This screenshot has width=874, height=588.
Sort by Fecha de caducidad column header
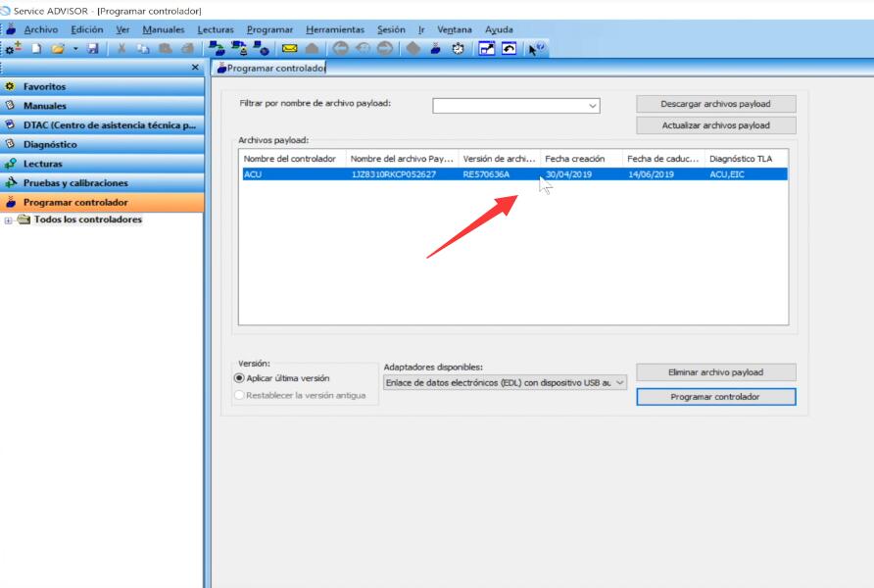pos(663,159)
